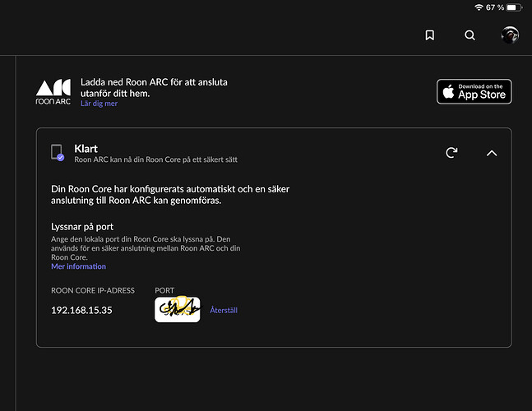Click the 'PORT' label
The image size is (532, 411).
[164, 291]
